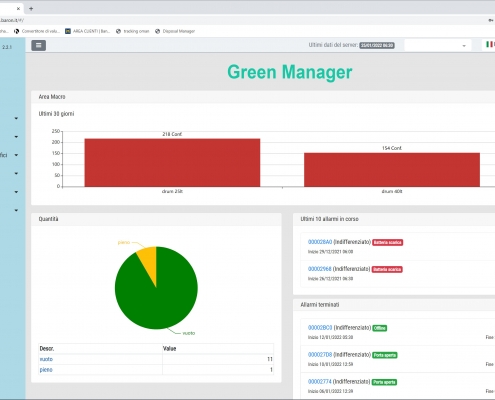Select the green vuoto pie slice

(160, 300)
